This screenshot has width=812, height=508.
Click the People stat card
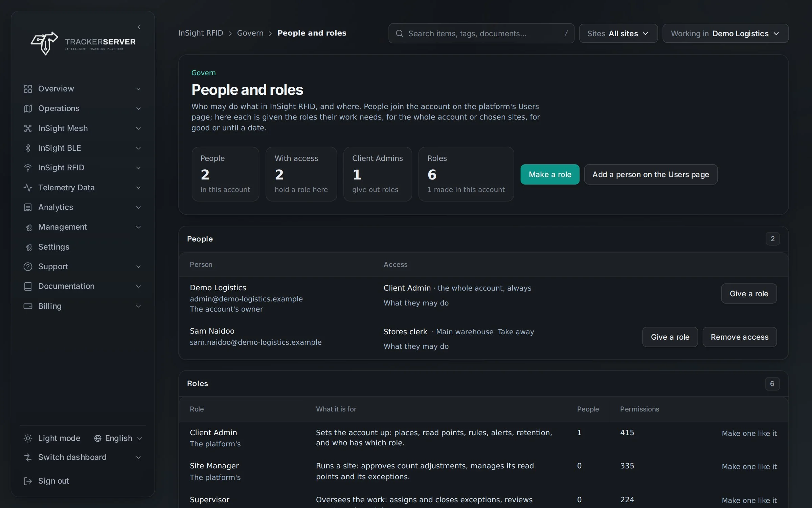[x=225, y=174]
